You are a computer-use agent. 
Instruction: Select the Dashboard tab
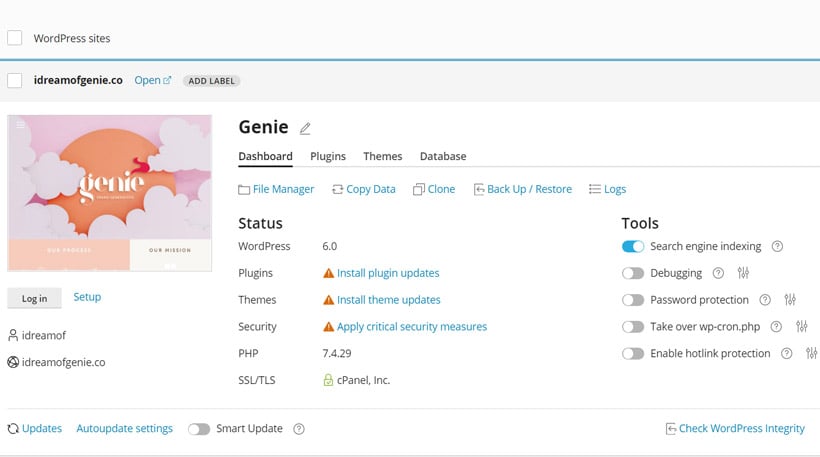[265, 156]
